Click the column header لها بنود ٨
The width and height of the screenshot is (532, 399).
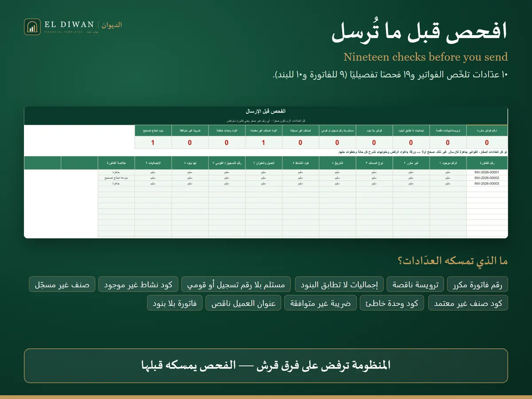190,163
